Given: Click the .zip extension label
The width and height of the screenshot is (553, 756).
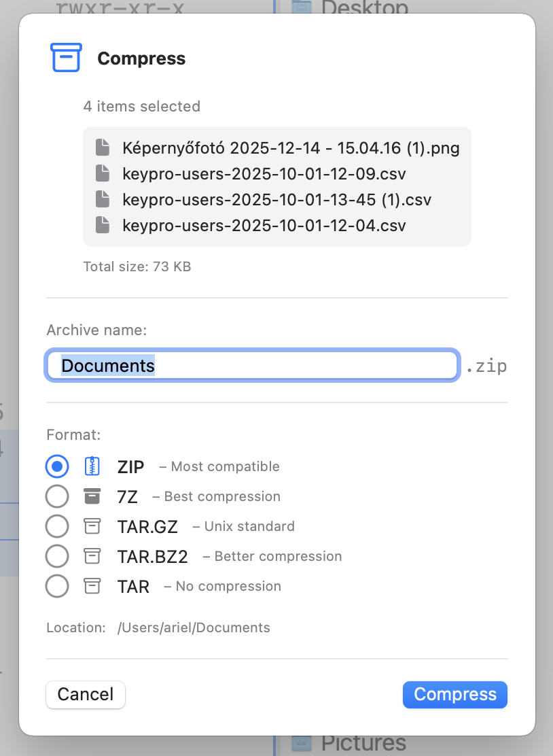Looking at the screenshot, I should click(487, 365).
